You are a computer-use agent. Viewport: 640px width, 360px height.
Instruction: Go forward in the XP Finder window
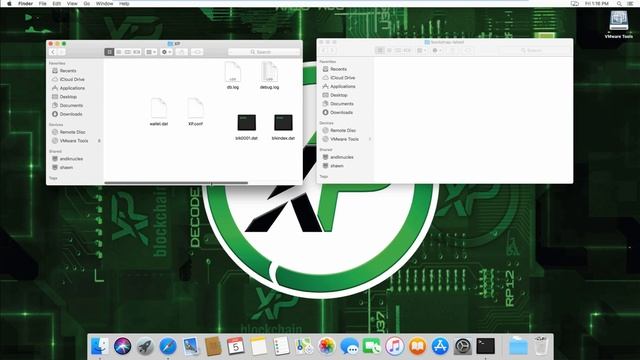(x=61, y=52)
